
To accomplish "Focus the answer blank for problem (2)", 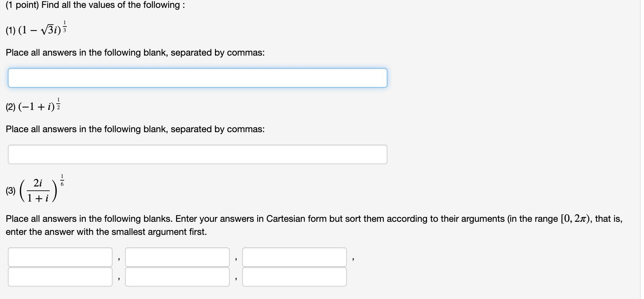I will tap(198, 154).
